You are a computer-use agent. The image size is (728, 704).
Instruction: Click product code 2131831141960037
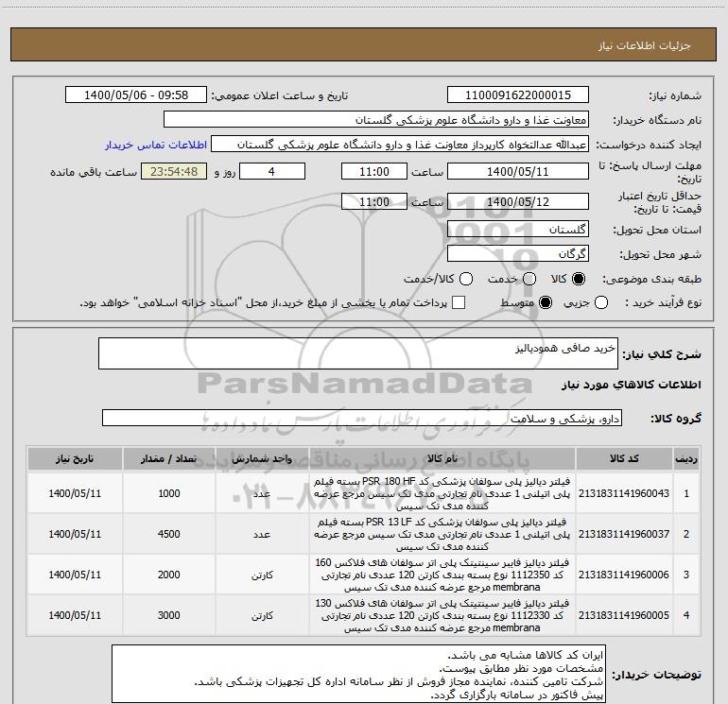tap(624, 534)
